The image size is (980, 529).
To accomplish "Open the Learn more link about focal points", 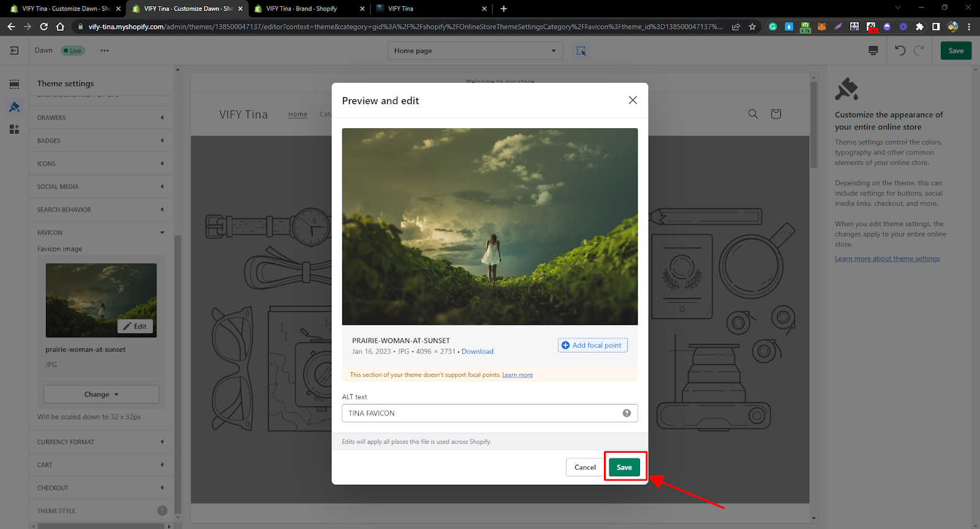I will (x=518, y=375).
